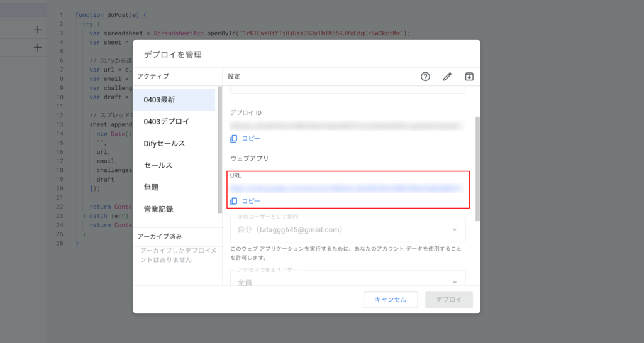Viewport: 644px width, 343px height.
Task: Click the lower plus icon in left sidebar
Action: click(x=37, y=48)
